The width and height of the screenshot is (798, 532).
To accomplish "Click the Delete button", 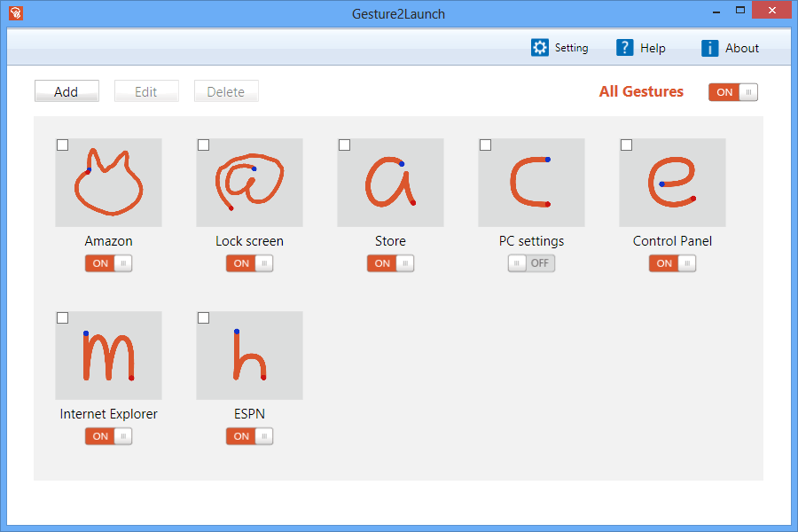I will (226, 91).
